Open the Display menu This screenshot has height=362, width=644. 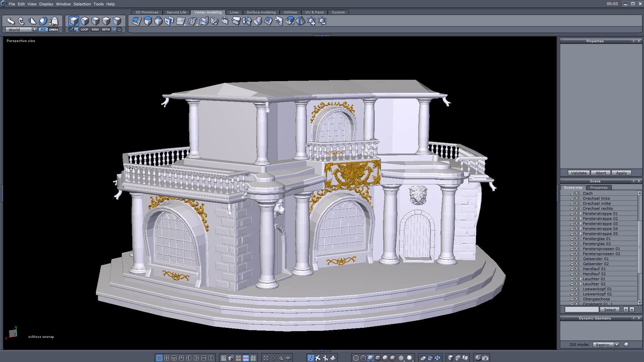click(x=46, y=4)
